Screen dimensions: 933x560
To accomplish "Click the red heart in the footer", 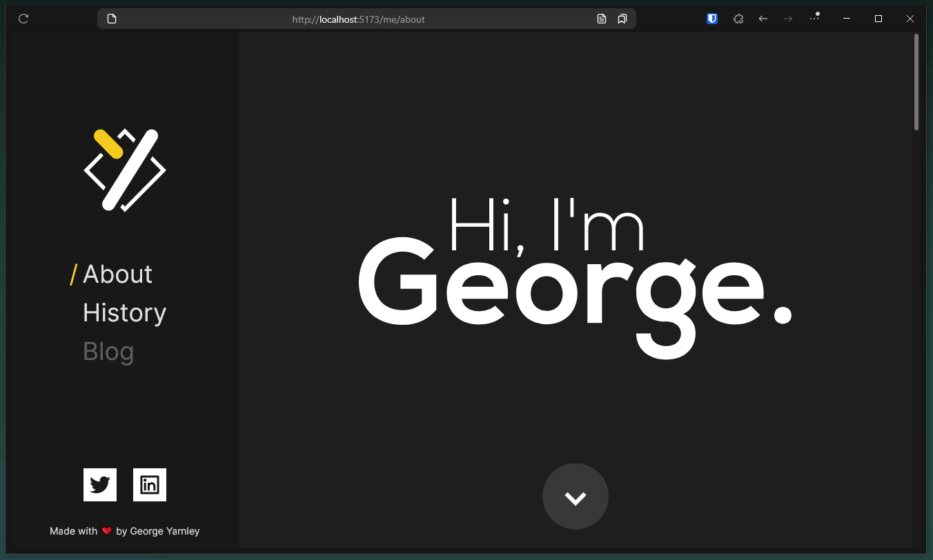I will click(106, 531).
